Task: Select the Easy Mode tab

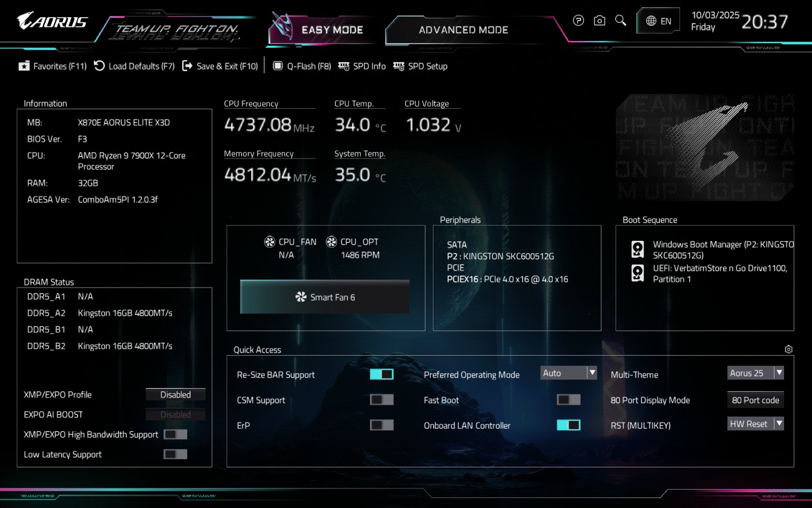Action: pos(332,30)
